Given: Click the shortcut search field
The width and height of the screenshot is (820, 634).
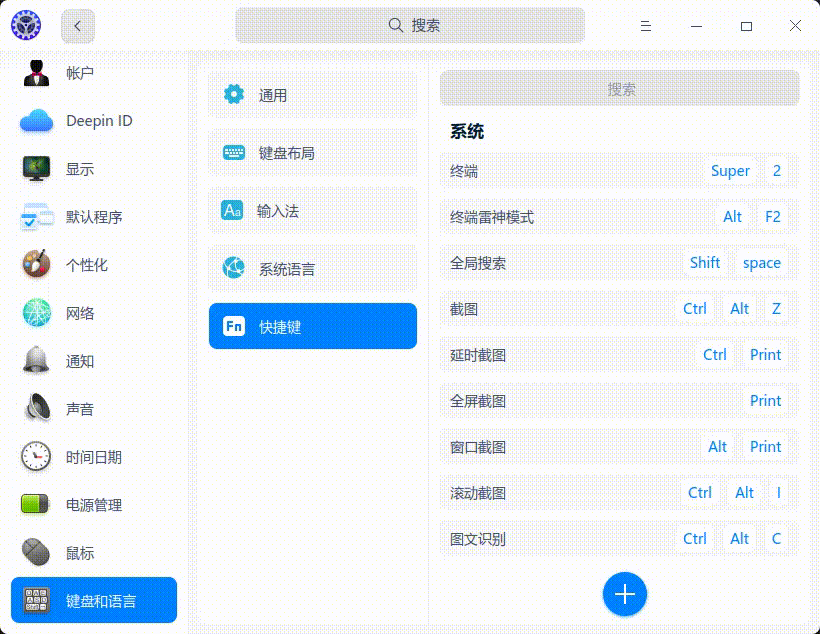Looking at the screenshot, I should pyautogui.click(x=619, y=88).
